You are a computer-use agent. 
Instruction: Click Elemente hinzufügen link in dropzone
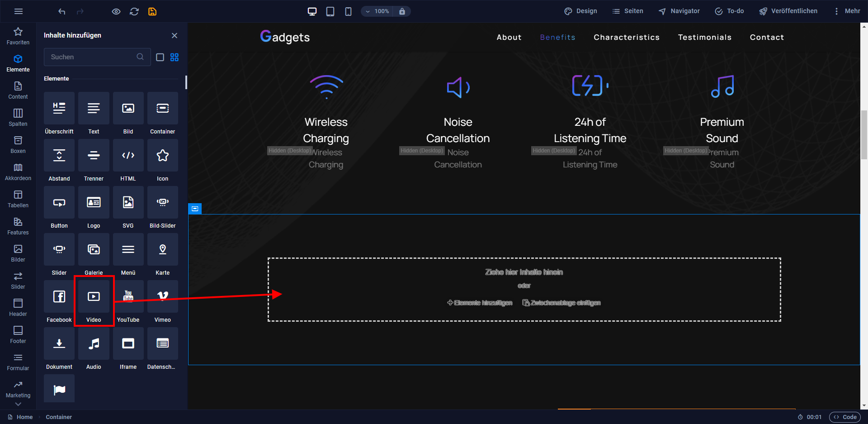tap(480, 303)
